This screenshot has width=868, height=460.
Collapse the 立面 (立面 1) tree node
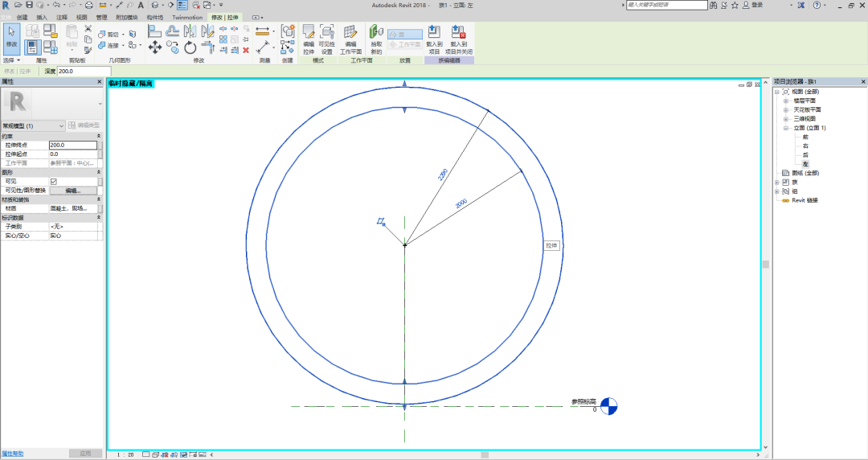click(x=785, y=128)
